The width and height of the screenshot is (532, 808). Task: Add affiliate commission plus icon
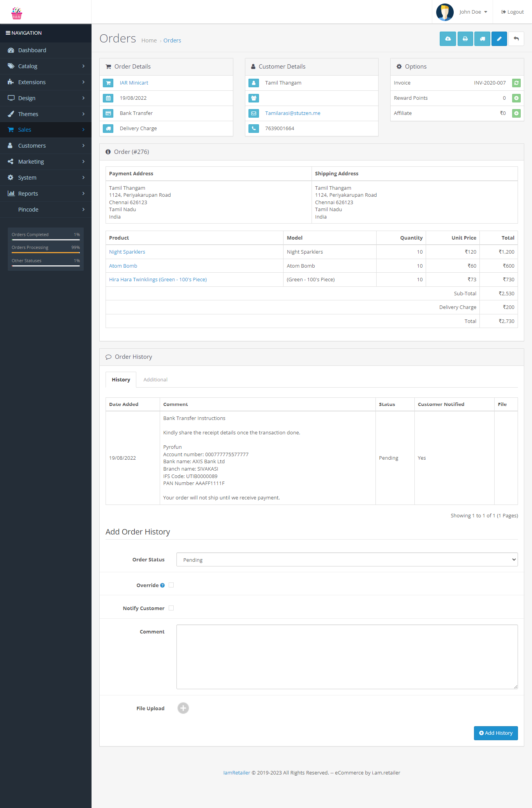pyautogui.click(x=516, y=113)
